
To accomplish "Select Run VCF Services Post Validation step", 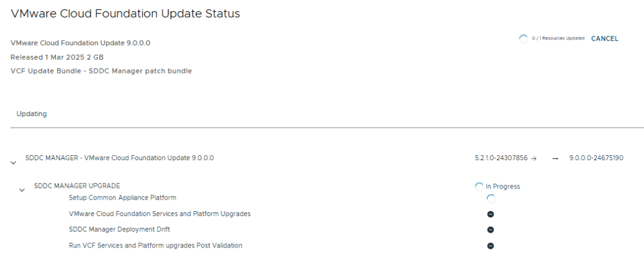I will [x=155, y=245].
